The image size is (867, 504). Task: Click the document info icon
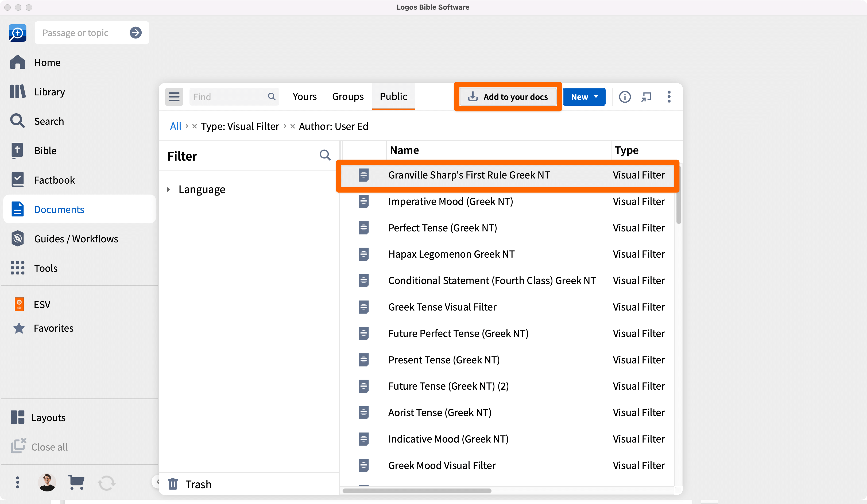(625, 97)
